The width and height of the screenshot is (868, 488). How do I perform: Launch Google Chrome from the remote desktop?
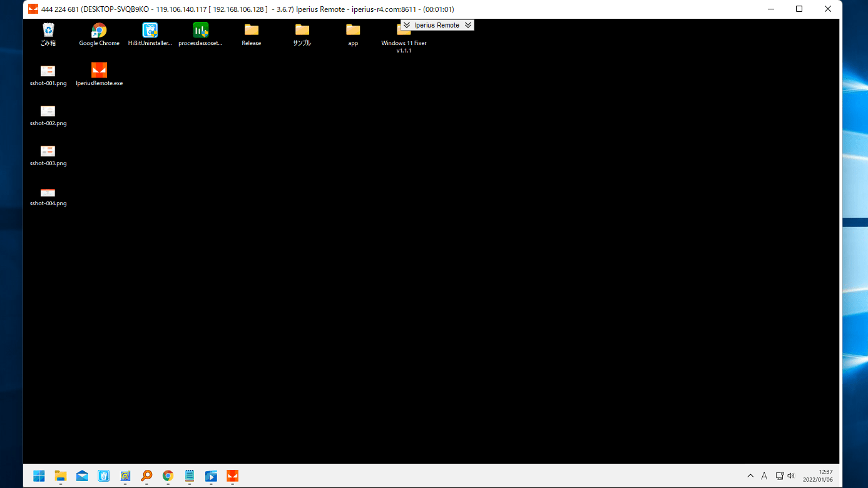[99, 34]
